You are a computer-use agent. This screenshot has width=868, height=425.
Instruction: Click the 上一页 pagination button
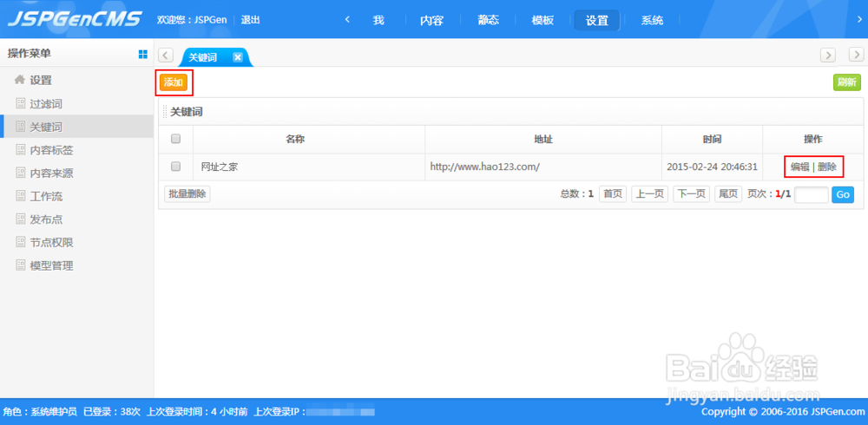click(650, 194)
